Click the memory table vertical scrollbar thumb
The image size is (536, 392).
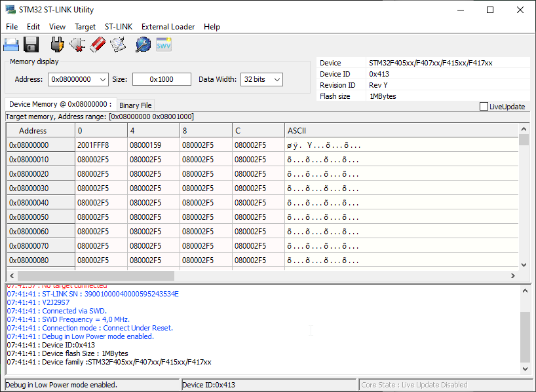[524, 140]
